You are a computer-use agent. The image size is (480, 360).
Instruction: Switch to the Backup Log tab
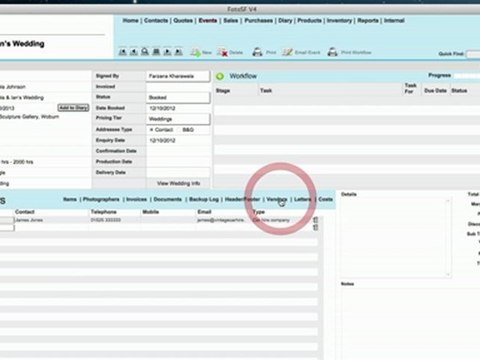coord(204,199)
